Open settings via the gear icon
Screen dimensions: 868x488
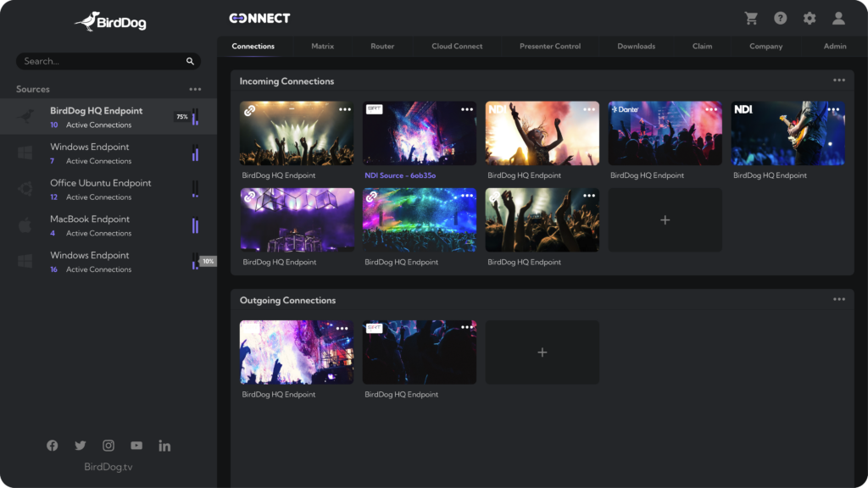click(810, 19)
